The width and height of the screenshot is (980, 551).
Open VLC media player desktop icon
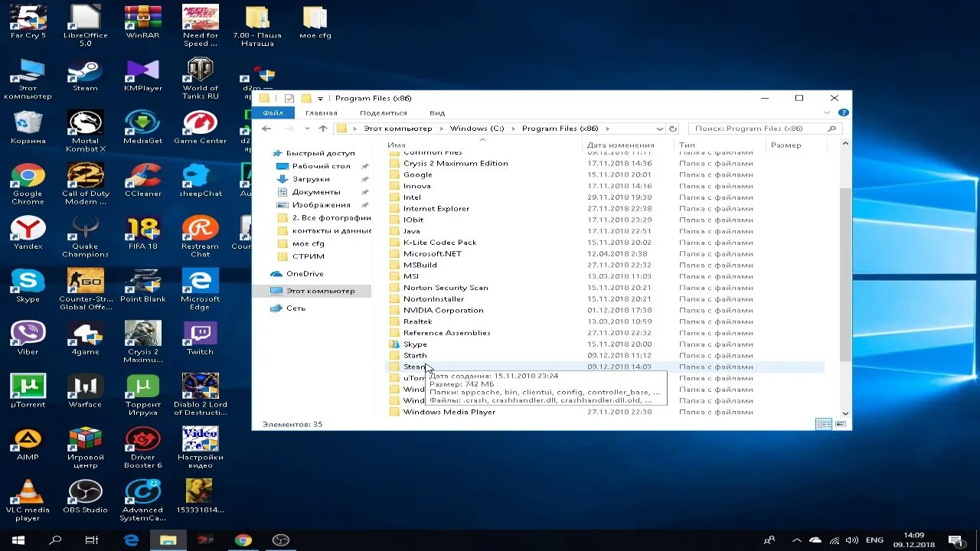(28, 500)
